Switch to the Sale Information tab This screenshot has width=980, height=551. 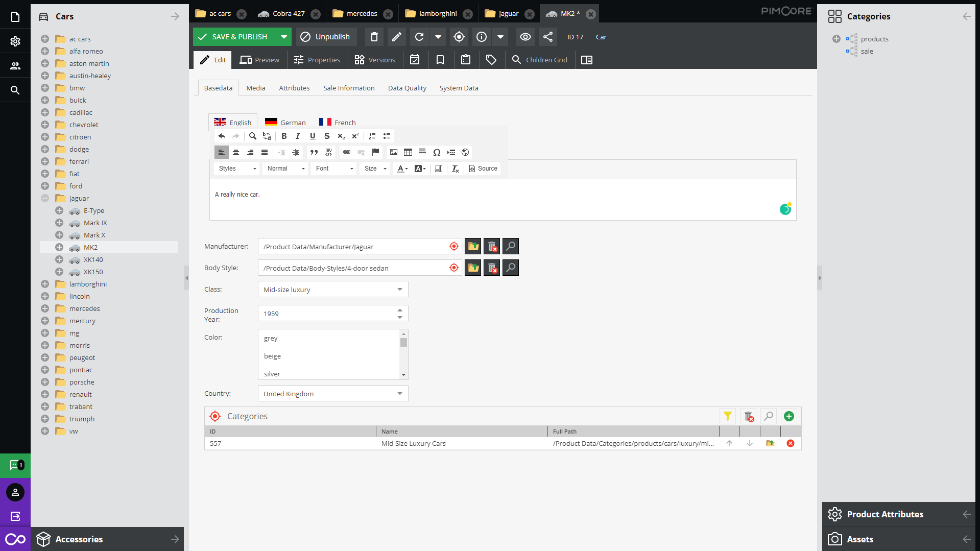coord(349,88)
